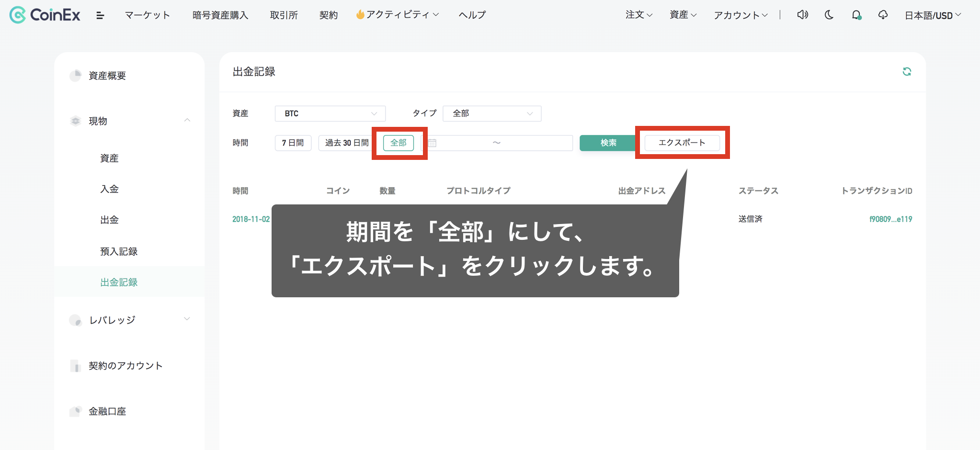Click the calendar icon in date range

coord(432,143)
